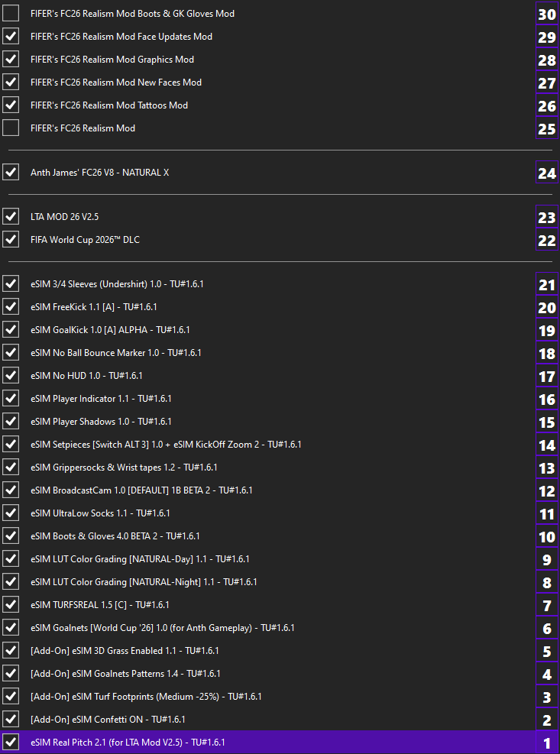560x754 pixels.
Task: Enable the FIFER's FC26 Realism Mod checkbox
Action: tap(11, 128)
